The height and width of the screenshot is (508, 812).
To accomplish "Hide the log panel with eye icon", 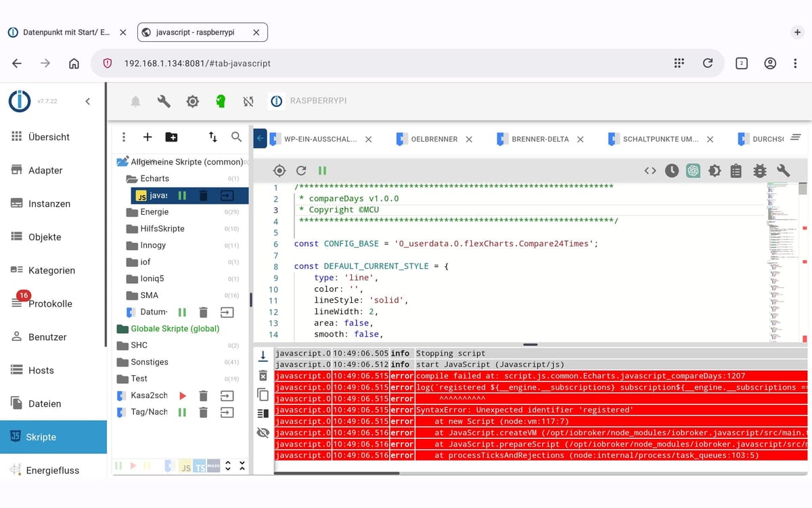I will coord(263,432).
